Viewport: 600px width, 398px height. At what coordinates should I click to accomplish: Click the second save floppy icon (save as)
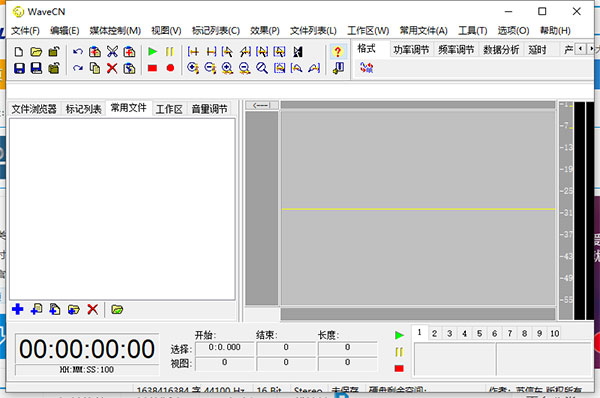(36, 69)
